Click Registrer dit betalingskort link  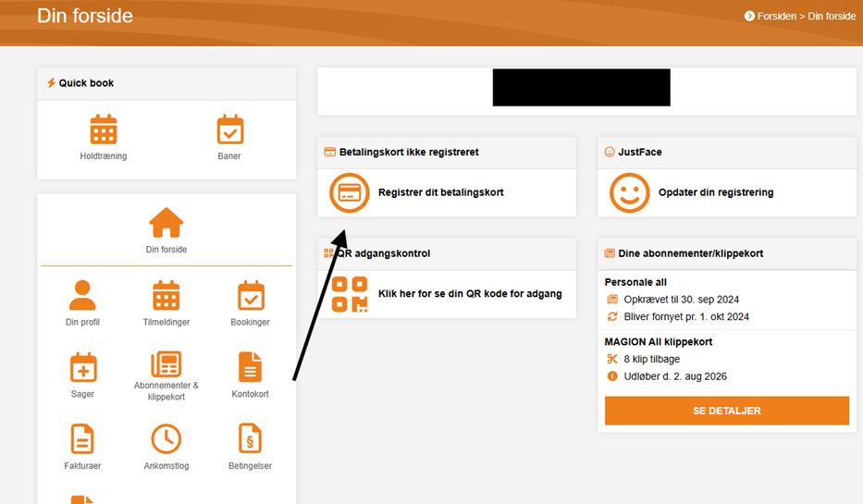[x=441, y=192]
